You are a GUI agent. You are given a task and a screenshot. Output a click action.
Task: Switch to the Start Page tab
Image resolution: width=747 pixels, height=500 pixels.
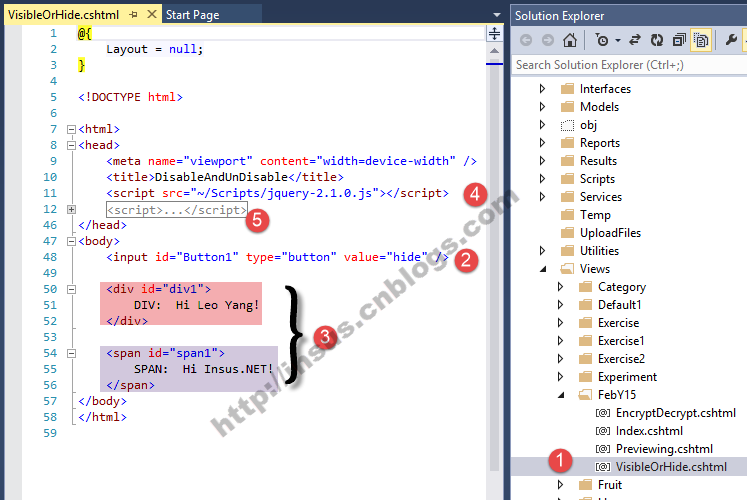pyautogui.click(x=192, y=15)
